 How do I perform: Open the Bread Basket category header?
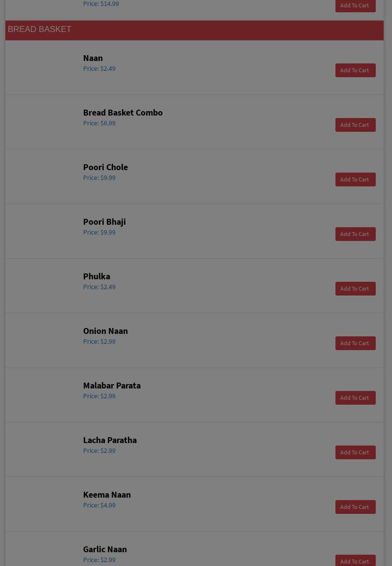[39, 30]
